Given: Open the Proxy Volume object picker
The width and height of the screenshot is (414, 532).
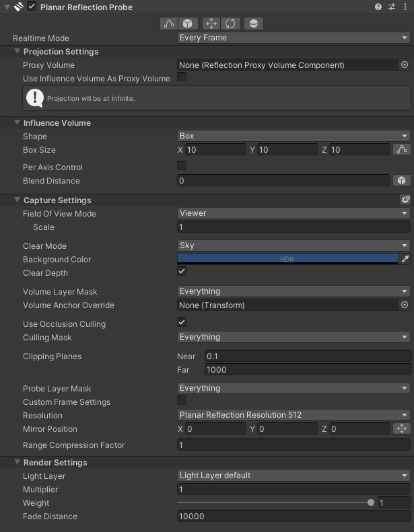Looking at the screenshot, I should coord(405,65).
